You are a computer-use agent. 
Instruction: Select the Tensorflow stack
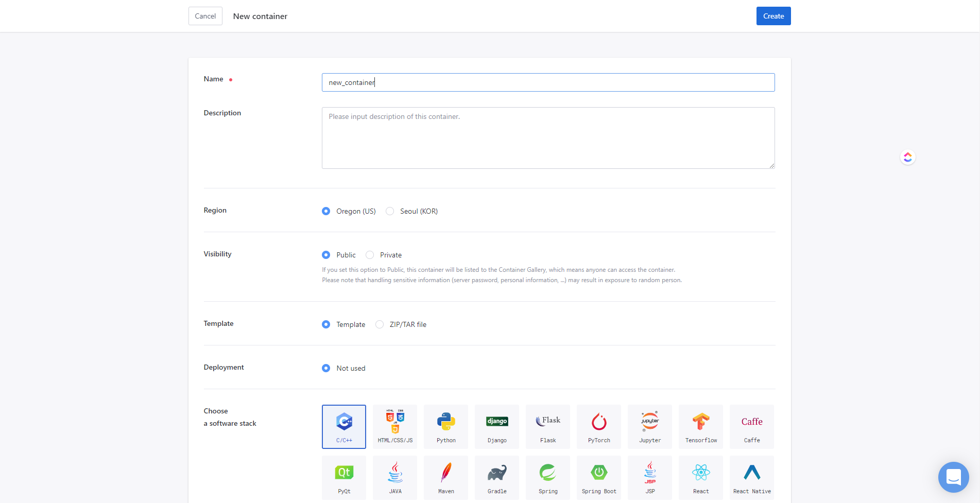point(701,427)
